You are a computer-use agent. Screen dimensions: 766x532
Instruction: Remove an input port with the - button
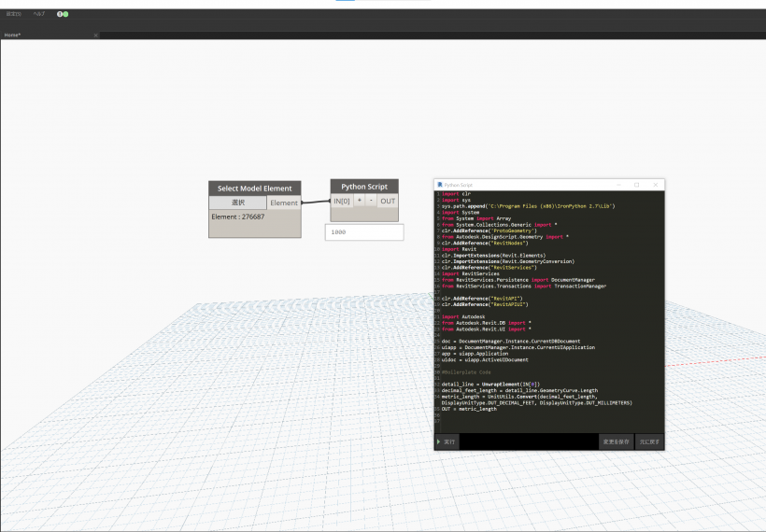[x=371, y=201]
